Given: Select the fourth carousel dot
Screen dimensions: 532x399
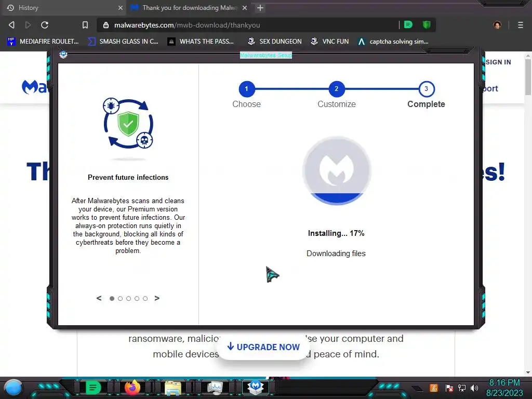Looking at the screenshot, I should 137,299.
